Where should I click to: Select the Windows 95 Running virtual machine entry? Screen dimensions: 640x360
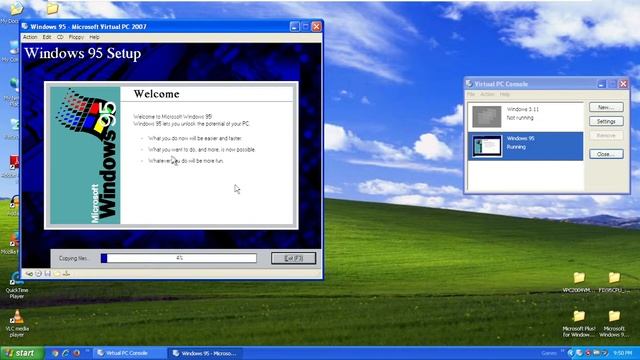526,146
